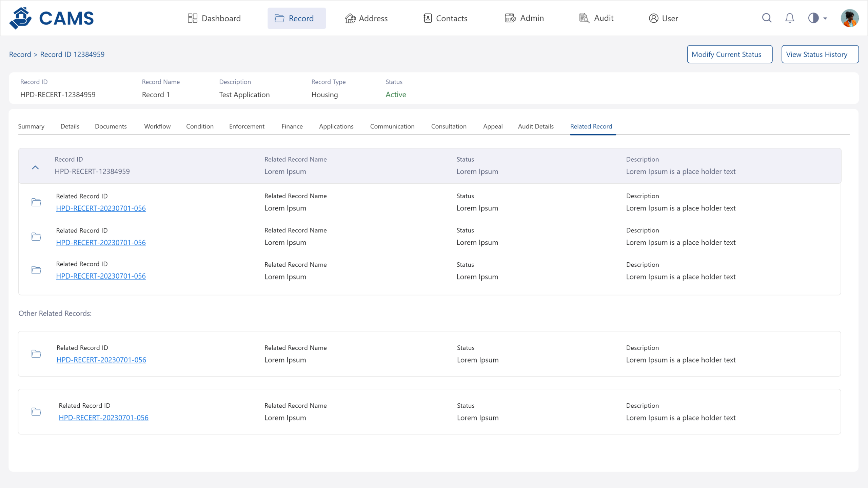The height and width of the screenshot is (488, 868).
Task: Click the CAMS house logo icon
Action: click(x=20, y=18)
